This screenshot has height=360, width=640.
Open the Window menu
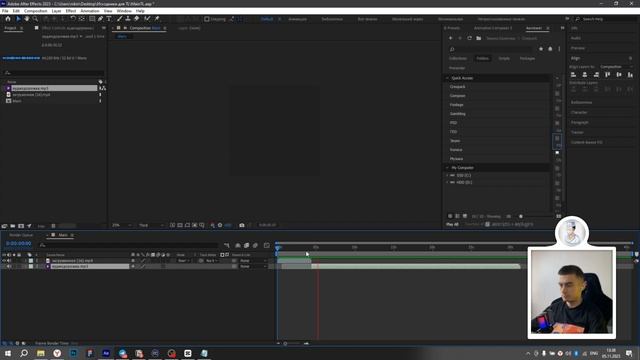pyautogui.click(x=124, y=11)
